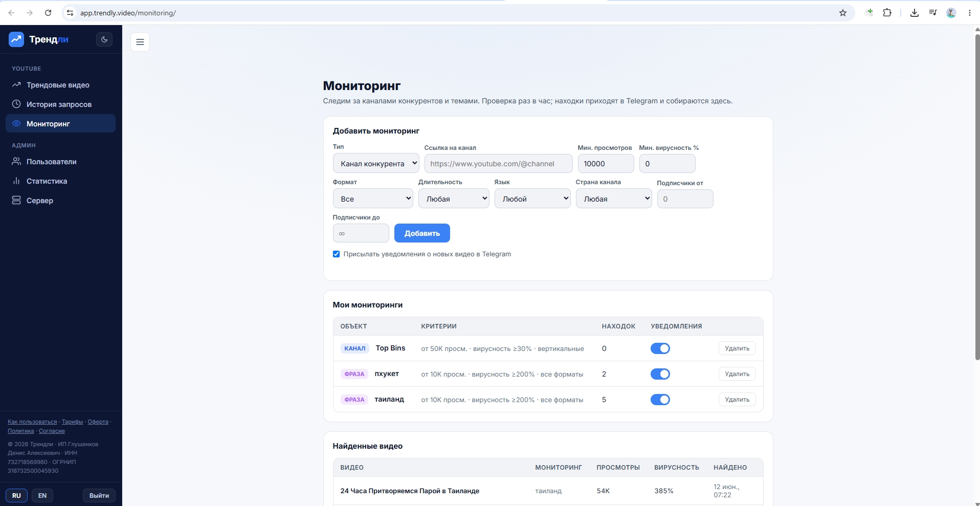Open the Тип dropdown (Канал конкурента)
This screenshot has width=980, height=506.
pos(376,164)
